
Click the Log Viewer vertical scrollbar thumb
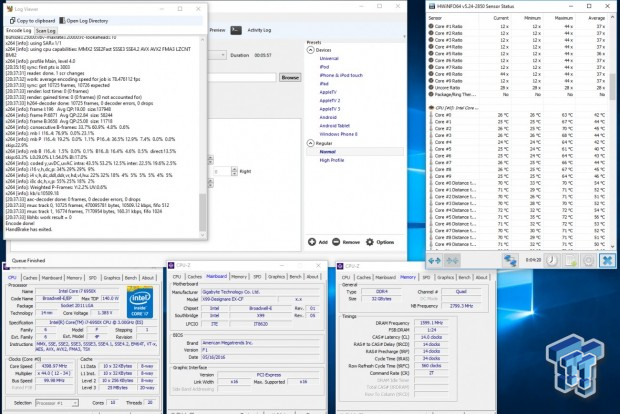[x=202, y=213]
